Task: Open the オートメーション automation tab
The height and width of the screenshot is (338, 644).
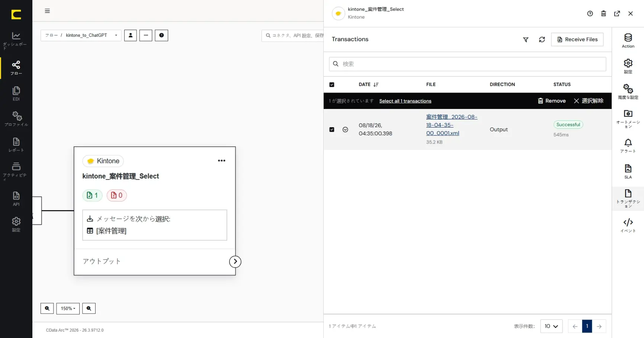Action: point(628,119)
